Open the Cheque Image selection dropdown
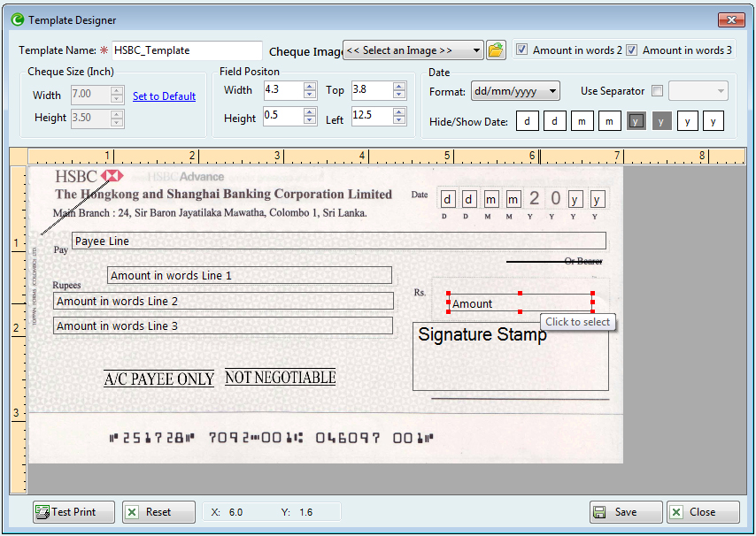The image size is (756, 536). [x=413, y=50]
